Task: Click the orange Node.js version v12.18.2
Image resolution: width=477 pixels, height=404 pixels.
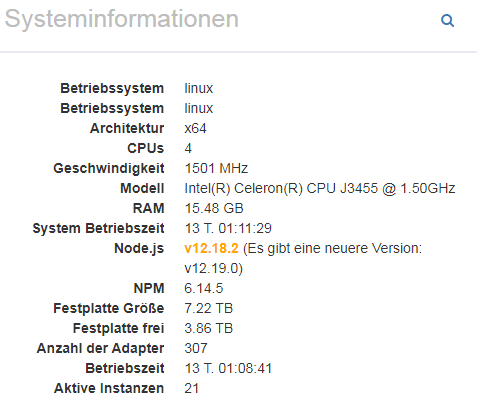Action: [x=211, y=248]
